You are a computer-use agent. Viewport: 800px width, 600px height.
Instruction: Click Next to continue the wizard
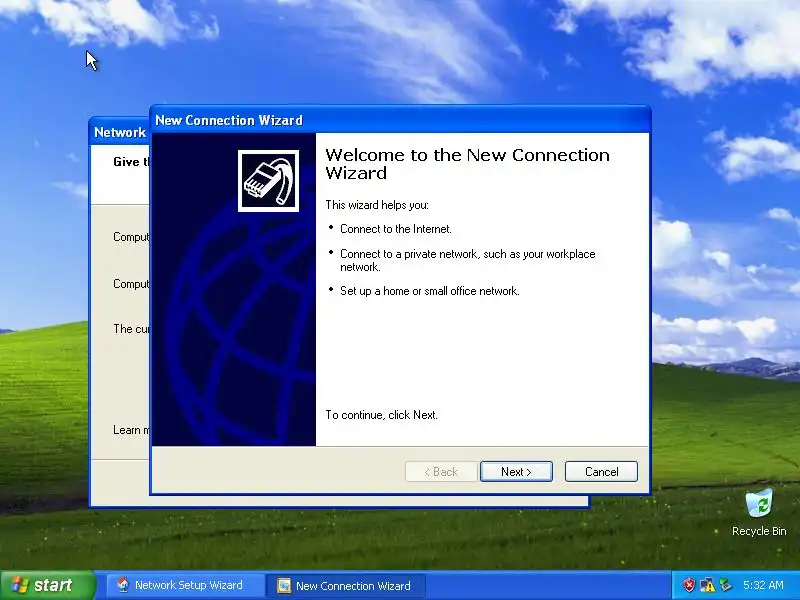click(516, 471)
